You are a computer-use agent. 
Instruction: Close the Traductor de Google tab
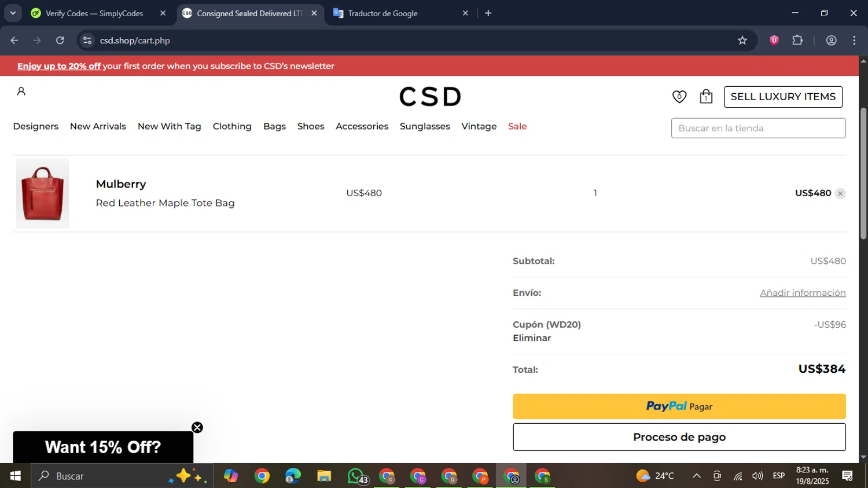465,13
